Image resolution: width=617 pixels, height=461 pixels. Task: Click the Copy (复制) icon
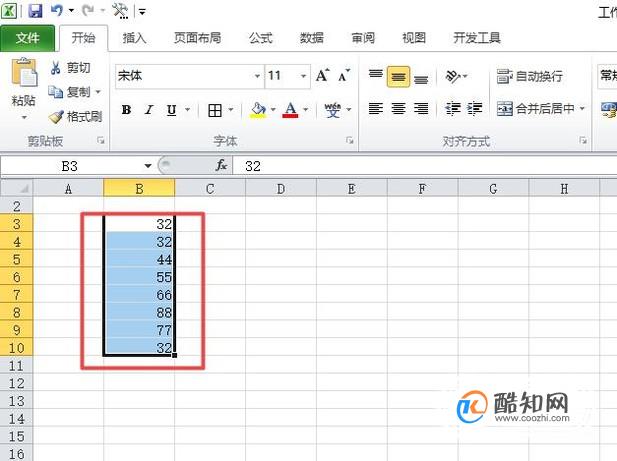click(55, 92)
